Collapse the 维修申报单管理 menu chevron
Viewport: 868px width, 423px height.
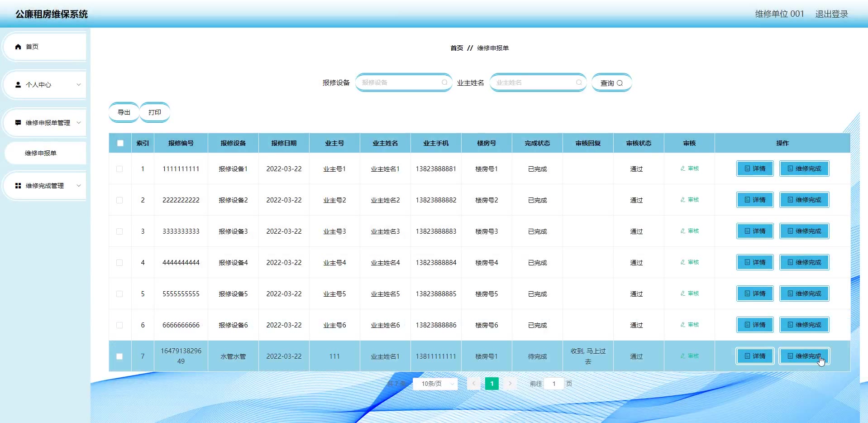pos(79,123)
